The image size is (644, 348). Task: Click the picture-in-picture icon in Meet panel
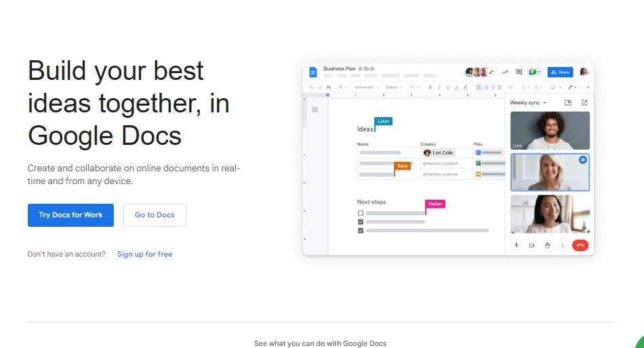(x=568, y=103)
